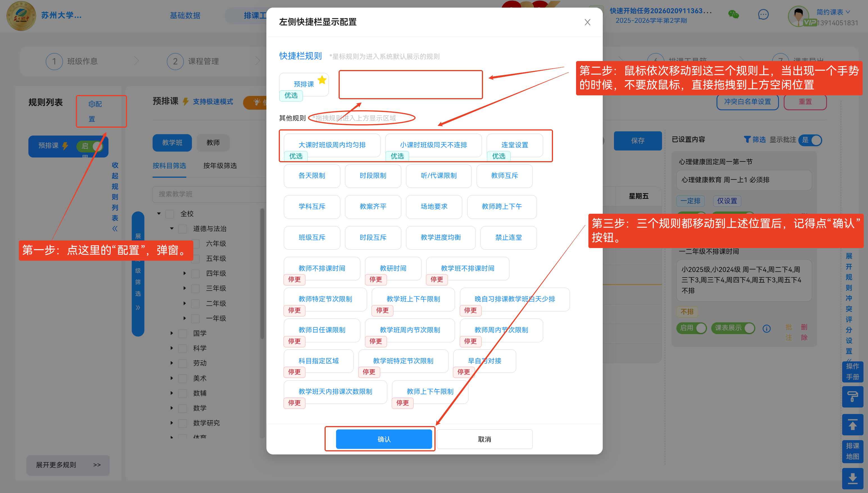Click the 筛选 funnel filter icon
868x493 pixels.
(x=747, y=139)
